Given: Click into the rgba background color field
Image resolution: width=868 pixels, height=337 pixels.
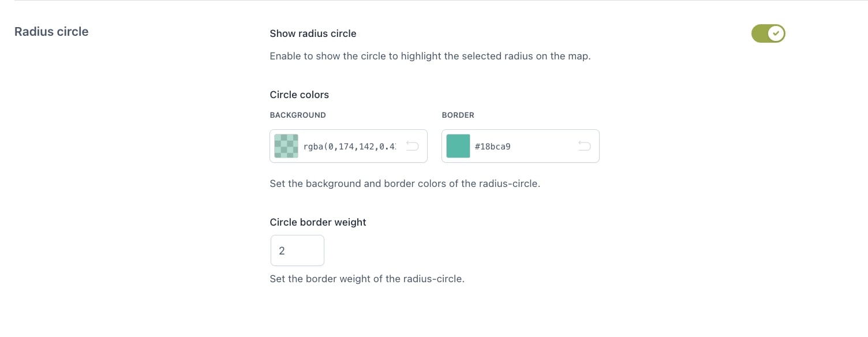Looking at the screenshot, I should [x=350, y=147].
